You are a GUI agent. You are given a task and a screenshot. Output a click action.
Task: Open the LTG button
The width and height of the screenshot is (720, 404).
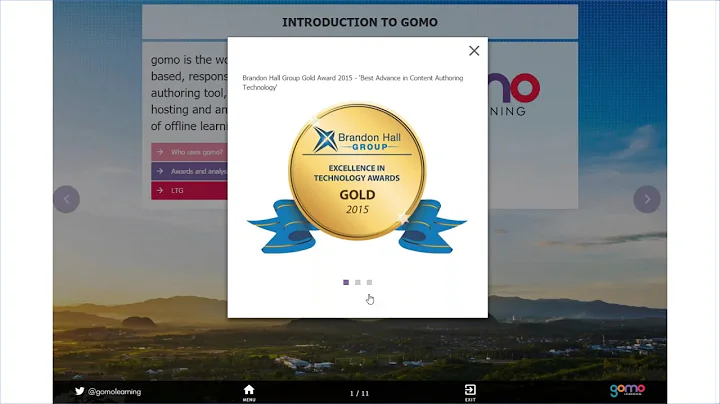[x=189, y=191]
